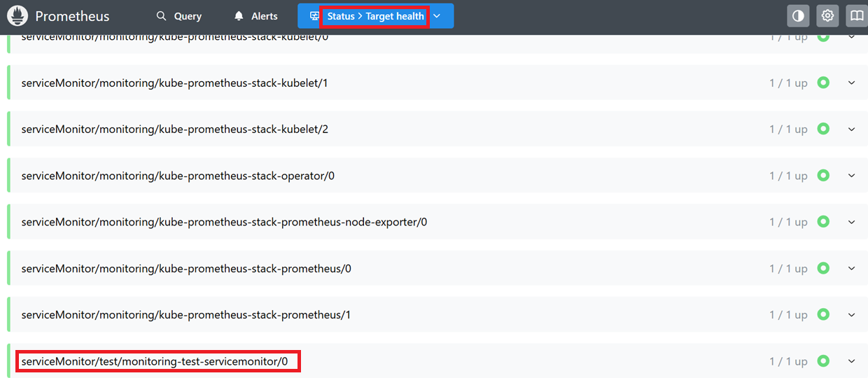Screen dimensions: 868x378
Task: Click "1 / 1 up" count for stack-prometheus/0
Action: pyautogui.click(x=788, y=269)
